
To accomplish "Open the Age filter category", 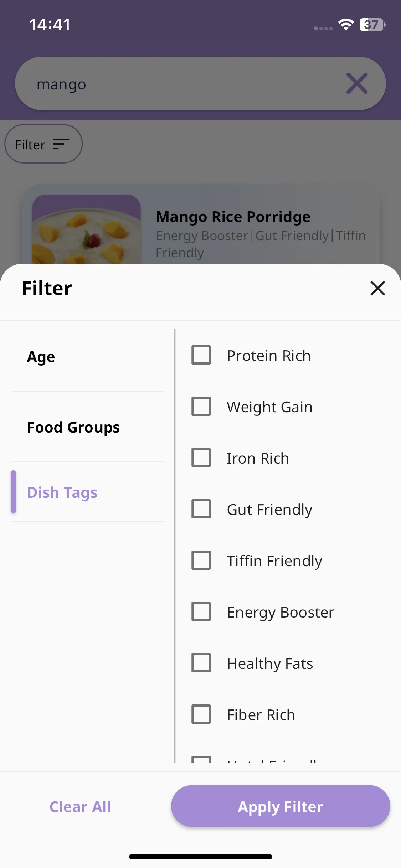I will pos(87,357).
